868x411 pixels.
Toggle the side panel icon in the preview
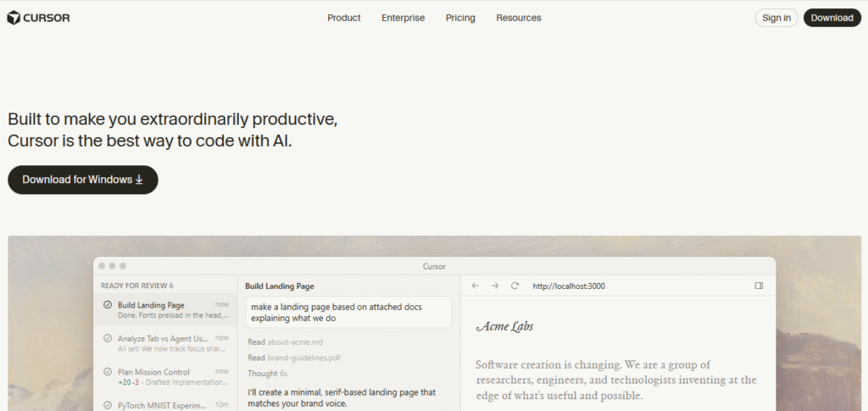point(759,286)
